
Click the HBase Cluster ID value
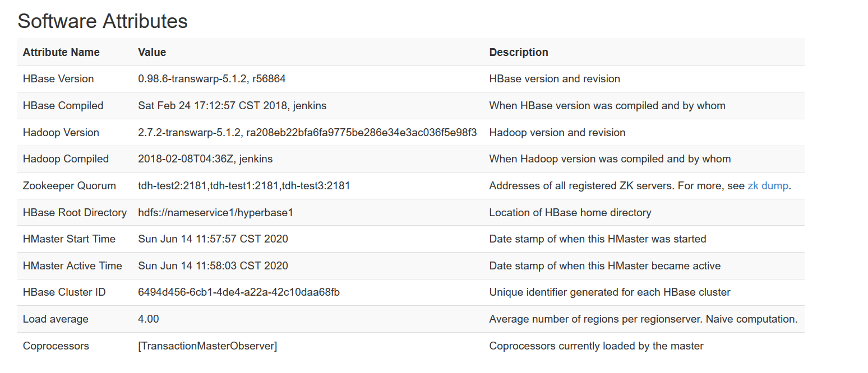pos(238,292)
